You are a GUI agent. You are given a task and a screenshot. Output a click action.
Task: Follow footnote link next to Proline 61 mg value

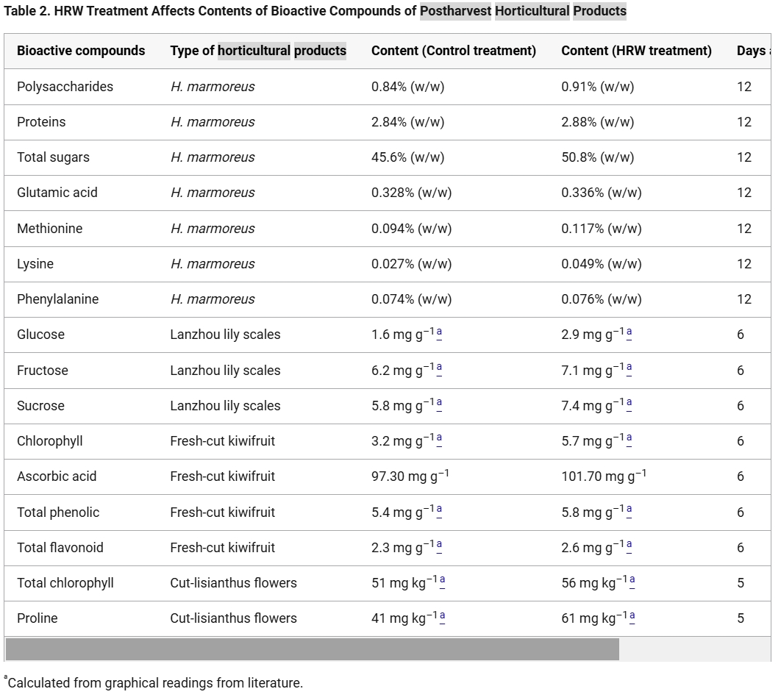pos(632,616)
